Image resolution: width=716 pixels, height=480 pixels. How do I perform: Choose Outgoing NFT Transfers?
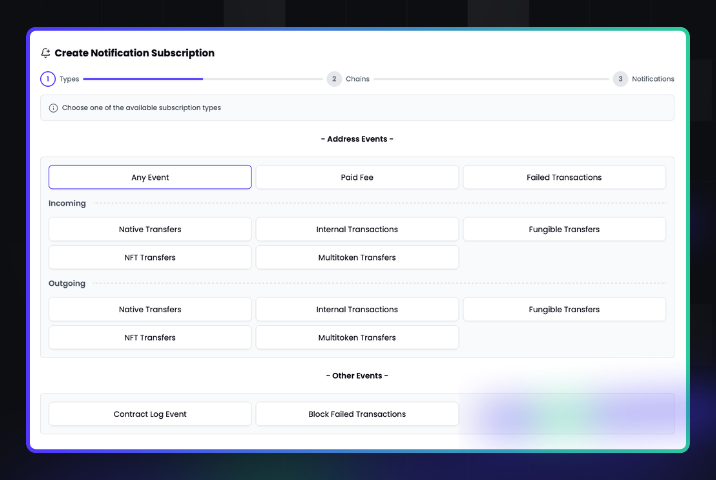tap(150, 338)
